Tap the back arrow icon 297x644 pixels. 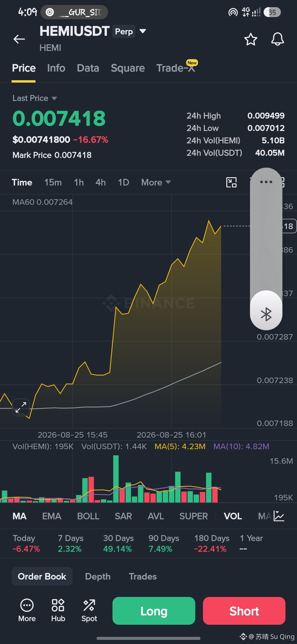(19, 39)
